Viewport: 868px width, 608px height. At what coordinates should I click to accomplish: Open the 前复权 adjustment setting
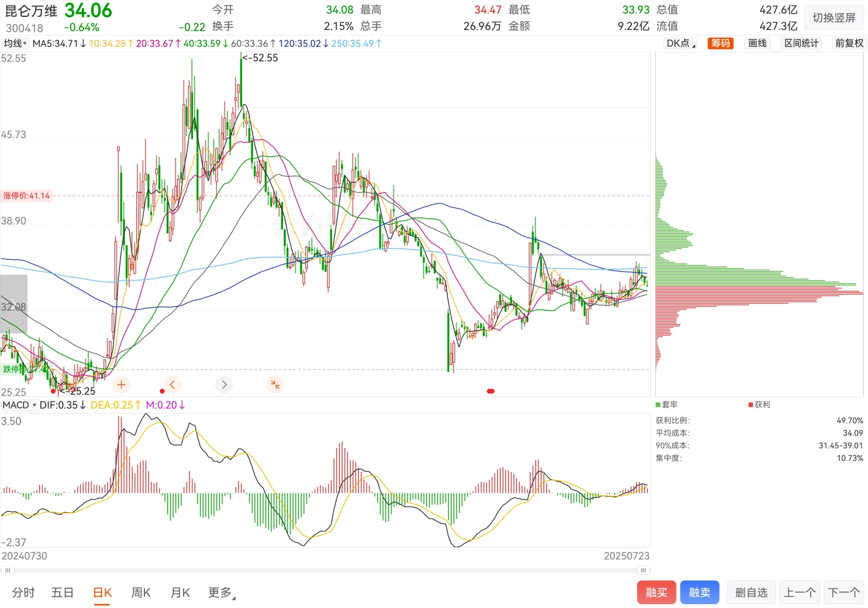[x=849, y=44]
